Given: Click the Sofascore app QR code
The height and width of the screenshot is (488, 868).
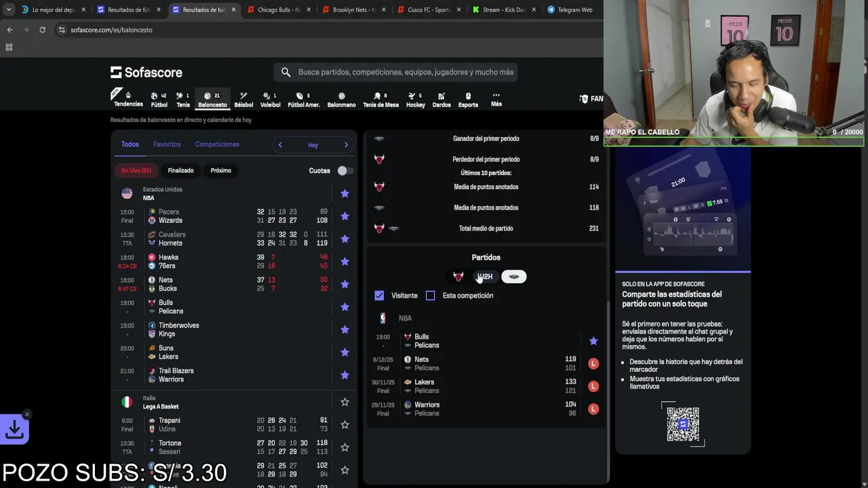Looking at the screenshot, I should click(683, 424).
